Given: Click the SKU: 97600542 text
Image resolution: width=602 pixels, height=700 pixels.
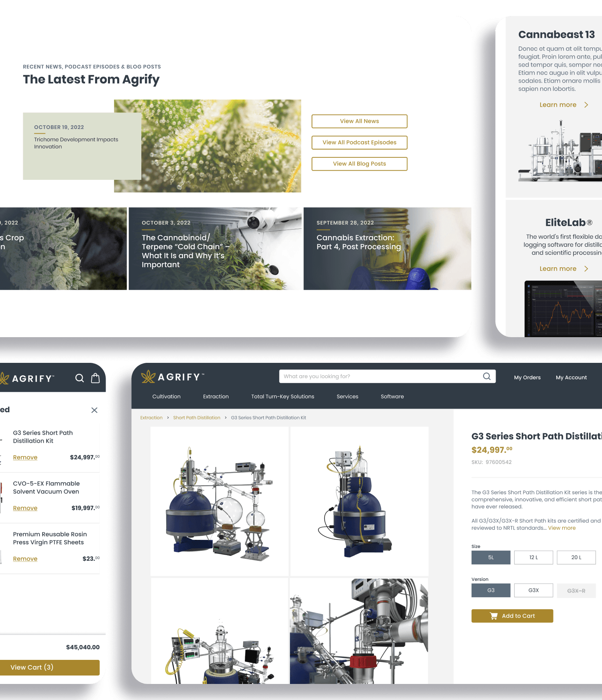Looking at the screenshot, I should point(492,462).
